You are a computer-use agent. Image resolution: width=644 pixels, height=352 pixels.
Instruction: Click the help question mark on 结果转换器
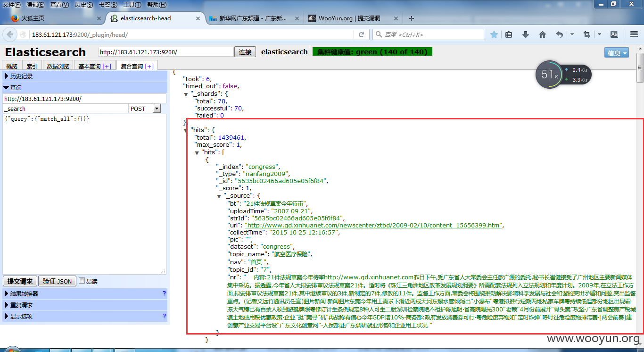[x=164, y=293]
